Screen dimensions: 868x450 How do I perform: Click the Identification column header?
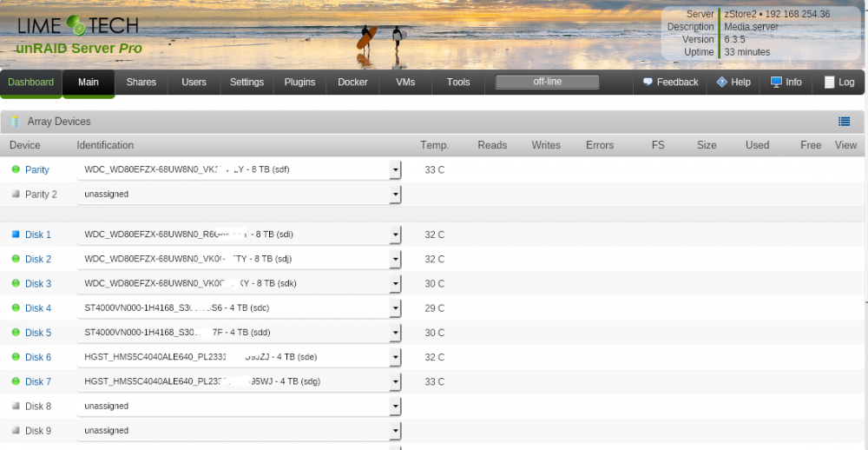click(105, 145)
